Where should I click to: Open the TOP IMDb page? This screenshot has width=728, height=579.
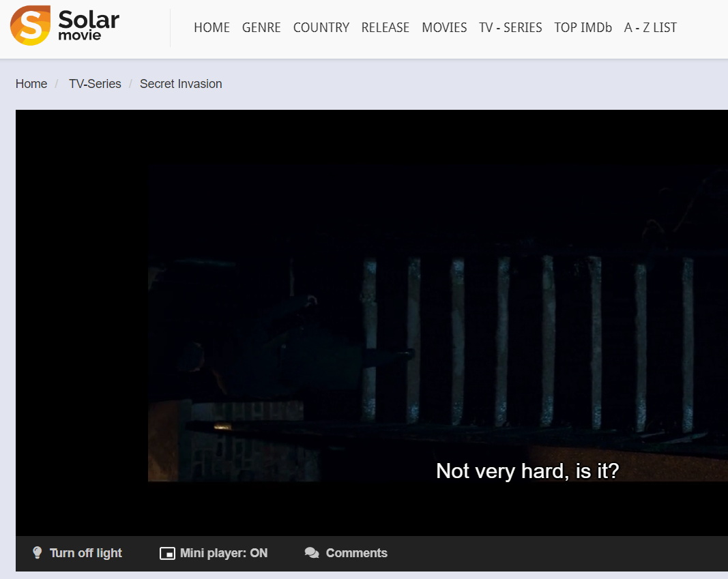tap(583, 28)
